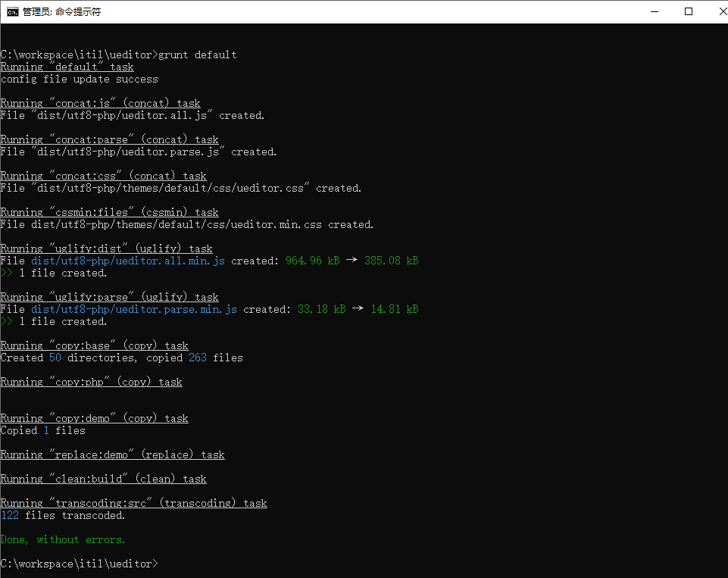
Task: Select 'Running "concat:js" (concat) task' line
Action: point(100,103)
